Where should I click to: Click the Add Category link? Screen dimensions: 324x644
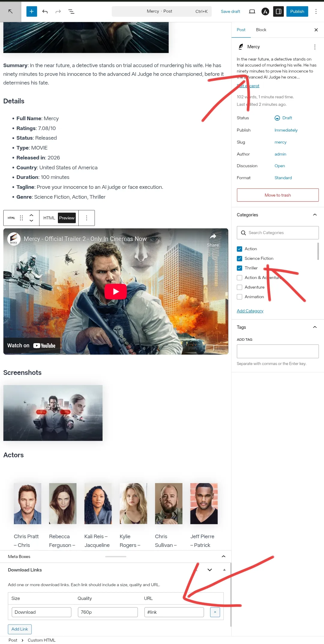tap(250, 311)
